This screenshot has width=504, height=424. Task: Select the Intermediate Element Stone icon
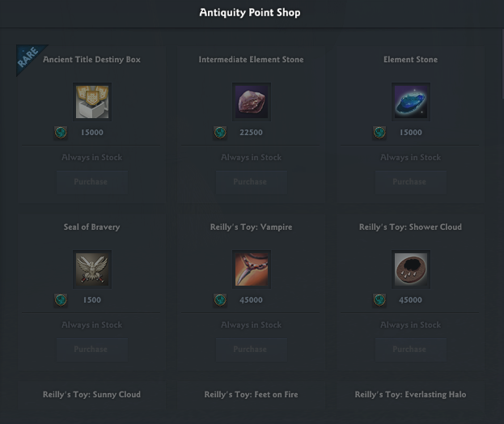click(251, 102)
